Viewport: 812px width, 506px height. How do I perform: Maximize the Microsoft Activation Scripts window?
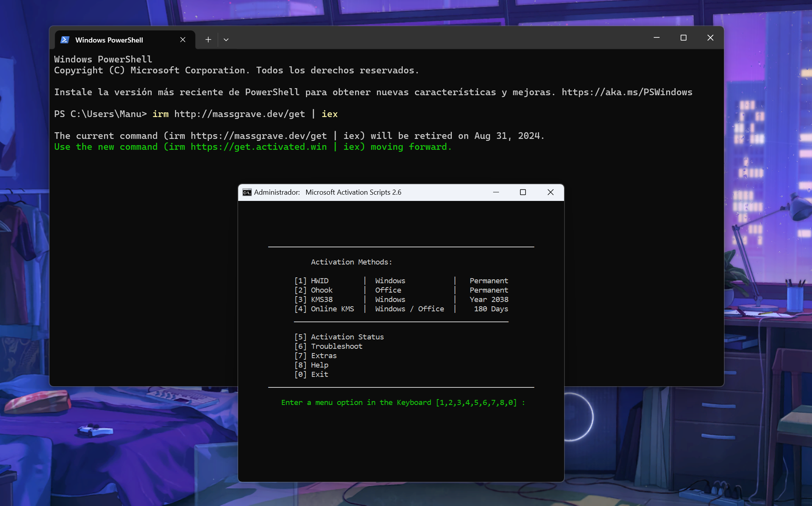click(x=523, y=192)
